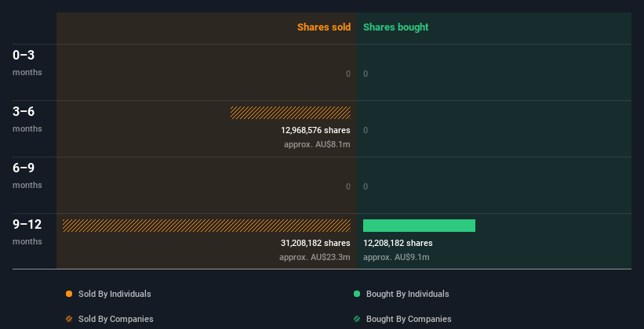The width and height of the screenshot is (644, 329).
Task: Click the approx. AU$23.3m value
Action: point(315,258)
